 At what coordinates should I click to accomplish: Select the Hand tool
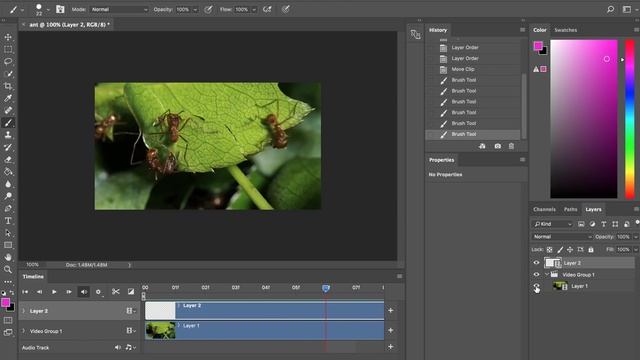[8, 257]
